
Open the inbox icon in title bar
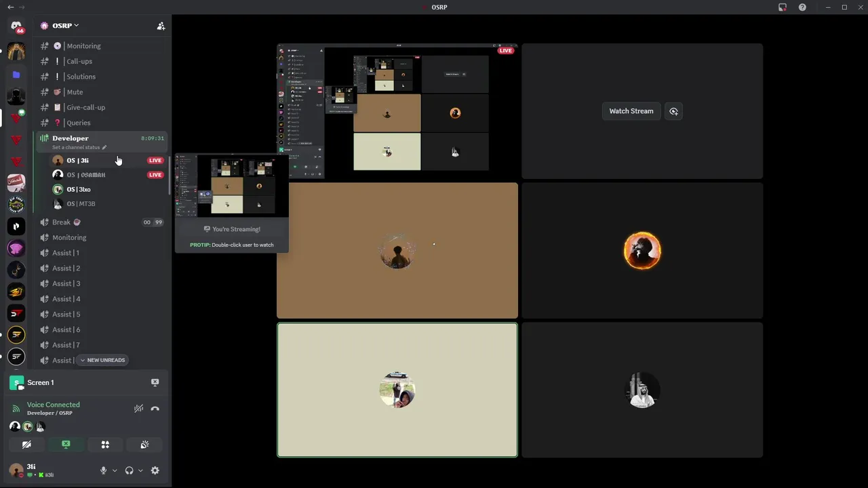pos(783,7)
